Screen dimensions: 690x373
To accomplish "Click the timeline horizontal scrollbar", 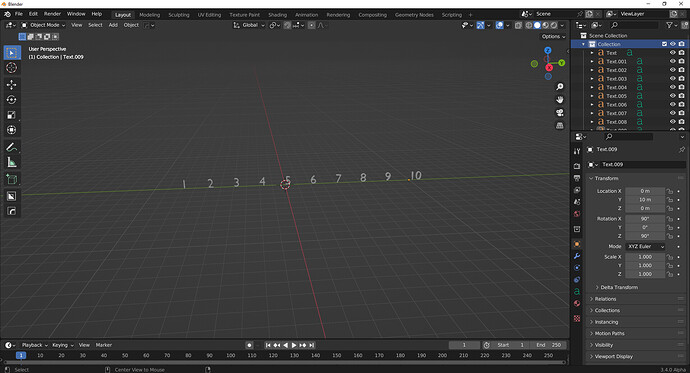I will (284, 362).
